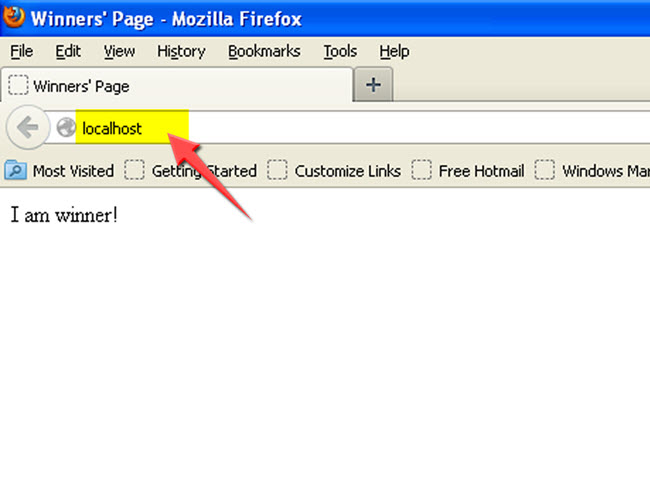Click the Winners' Page - Mozilla Firefox title

pyautogui.click(x=166, y=19)
